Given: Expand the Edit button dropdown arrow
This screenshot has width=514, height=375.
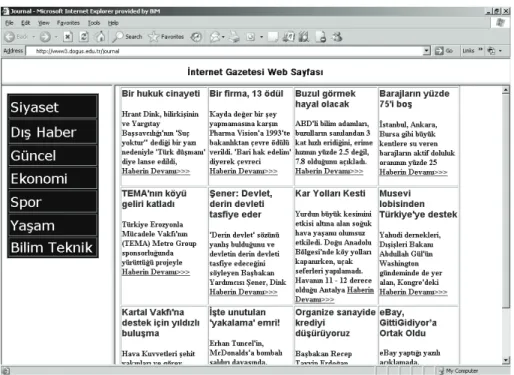Looking at the screenshot, I should pos(261,37).
